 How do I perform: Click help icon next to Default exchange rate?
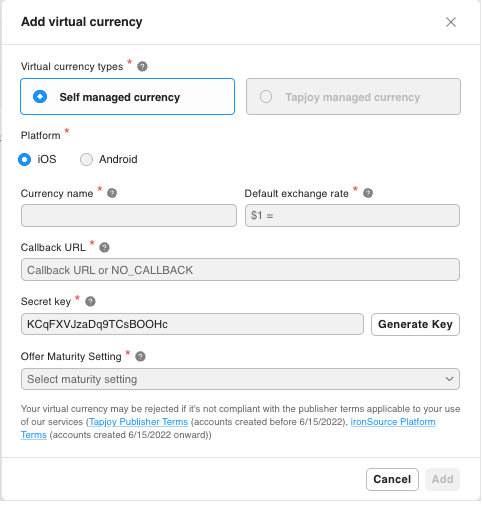(368, 193)
